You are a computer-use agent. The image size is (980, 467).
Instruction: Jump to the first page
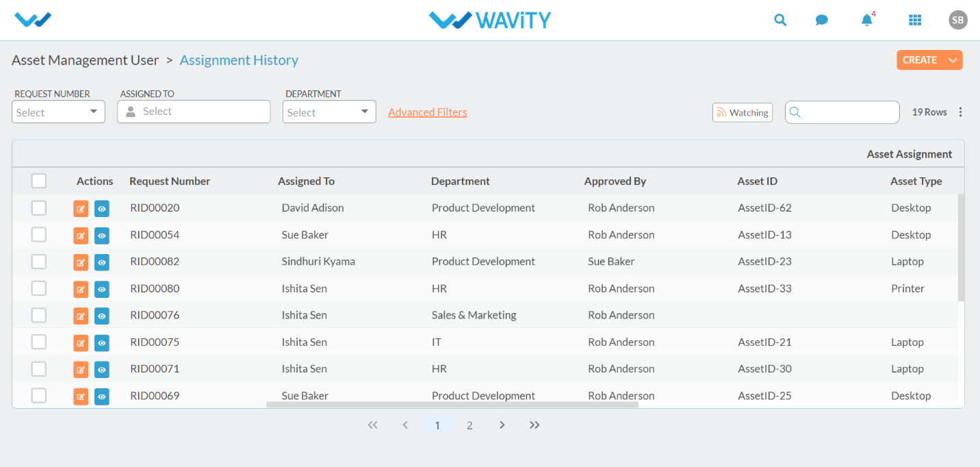click(x=372, y=425)
